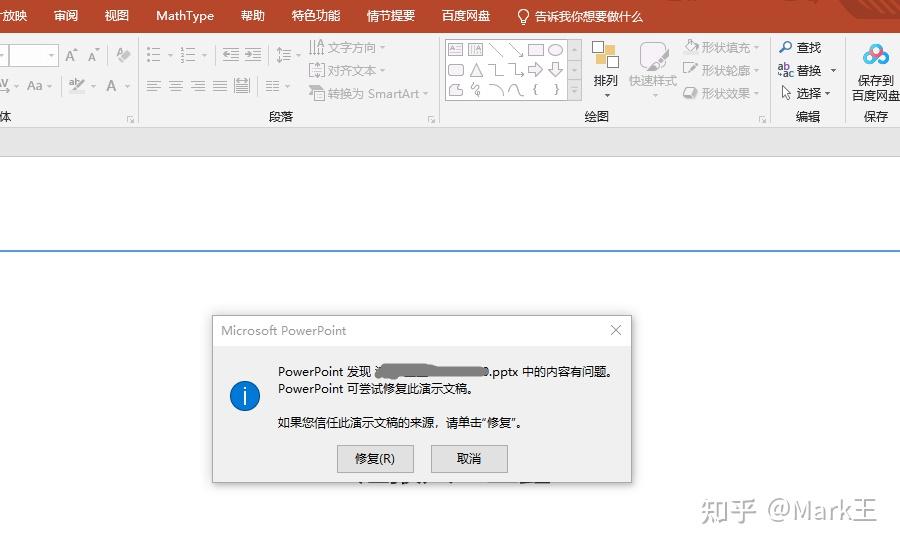
Task: Open the 对齐文本 align text menu
Action: pyautogui.click(x=347, y=70)
